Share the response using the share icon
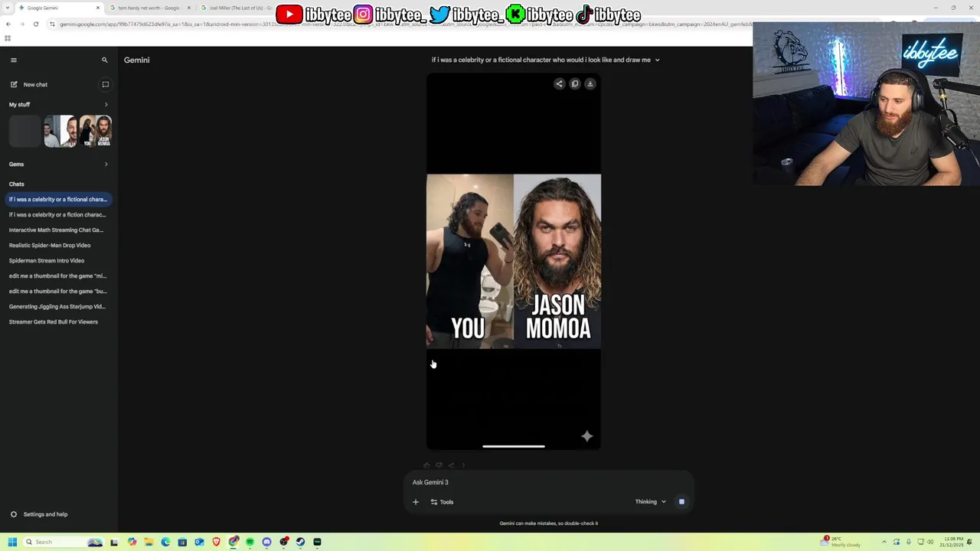This screenshot has height=551, width=980. coord(451,465)
